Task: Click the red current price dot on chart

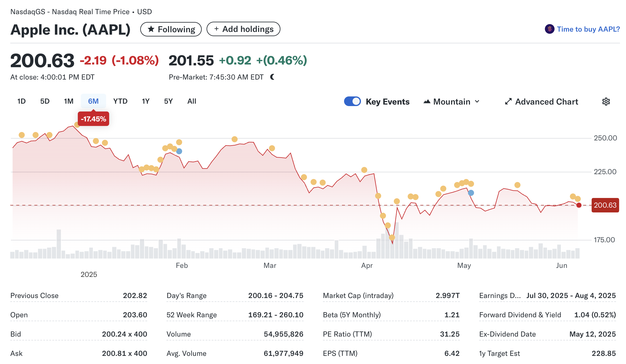Action: click(x=579, y=205)
